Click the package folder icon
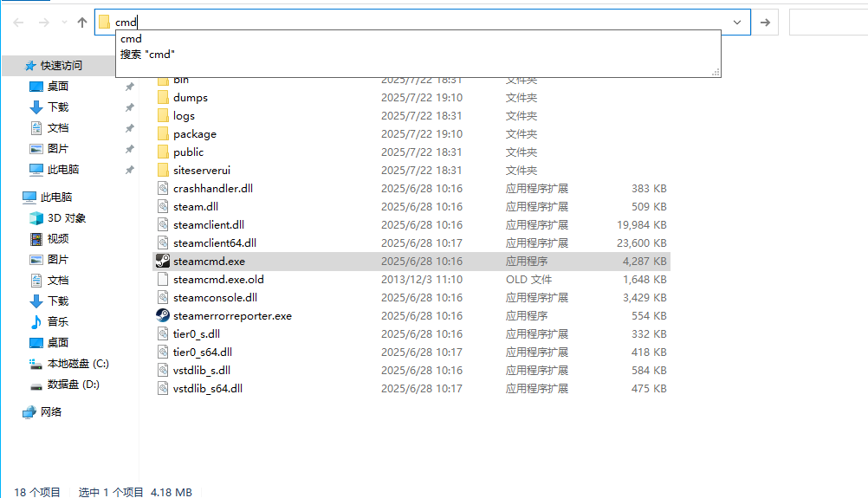Viewport: 868px width, 498px height. [163, 134]
